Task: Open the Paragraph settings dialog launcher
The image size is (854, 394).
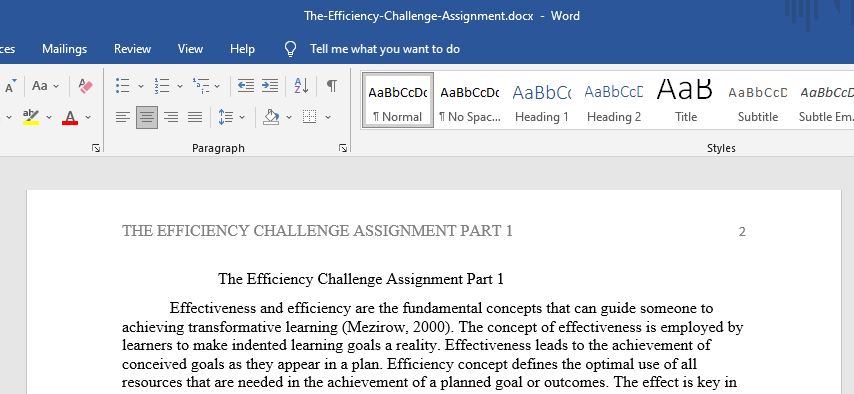Action: click(343, 148)
